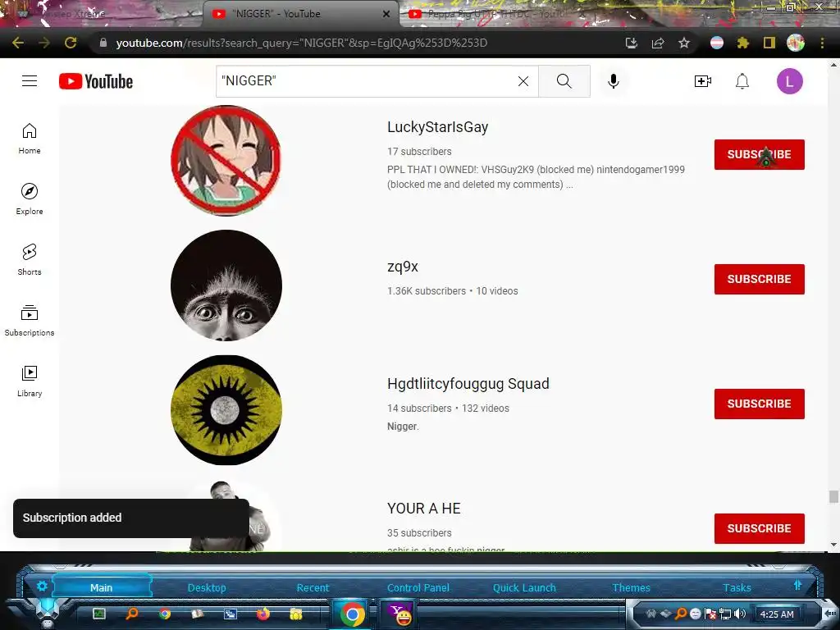Subscribe to zq9x

pyautogui.click(x=759, y=279)
